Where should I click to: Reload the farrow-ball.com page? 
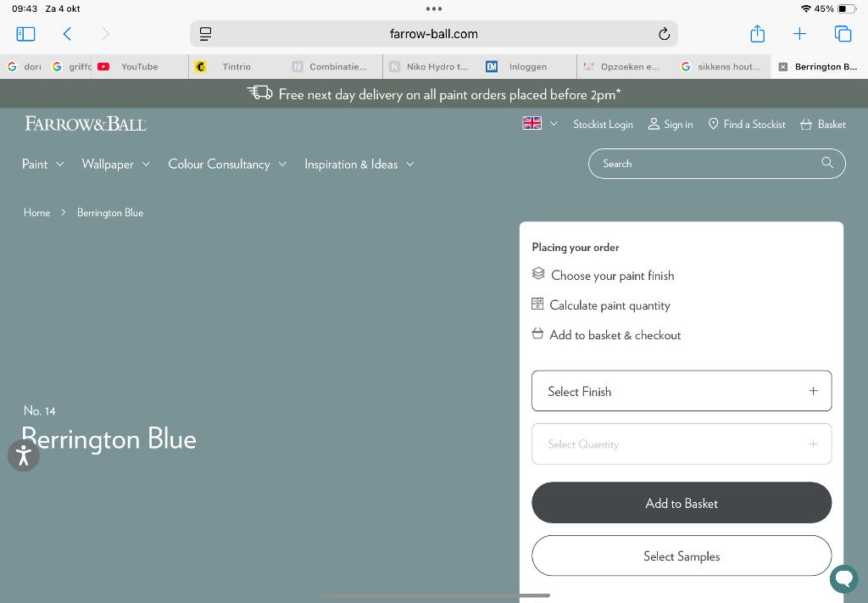(x=664, y=34)
